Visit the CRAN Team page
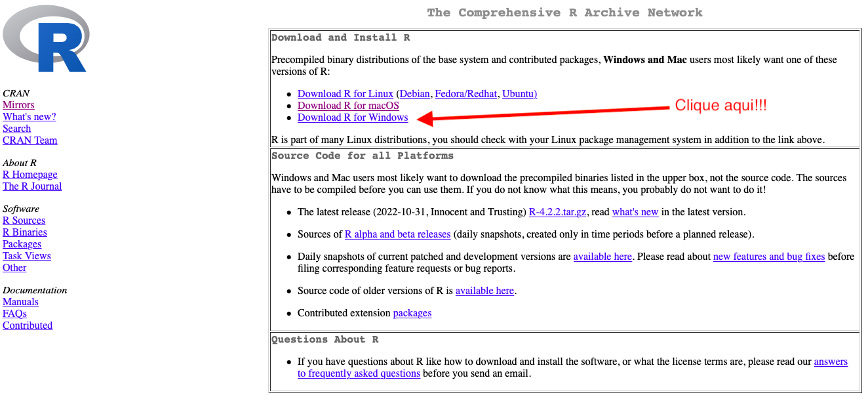 pos(30,140)
